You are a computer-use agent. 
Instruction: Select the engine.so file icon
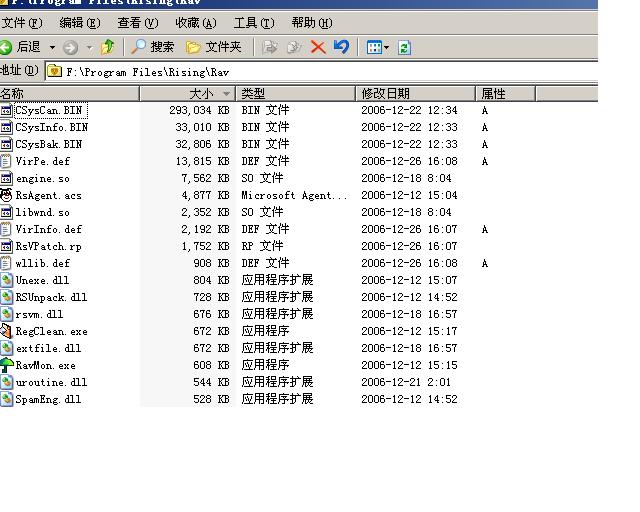click(x=6, y=178)
